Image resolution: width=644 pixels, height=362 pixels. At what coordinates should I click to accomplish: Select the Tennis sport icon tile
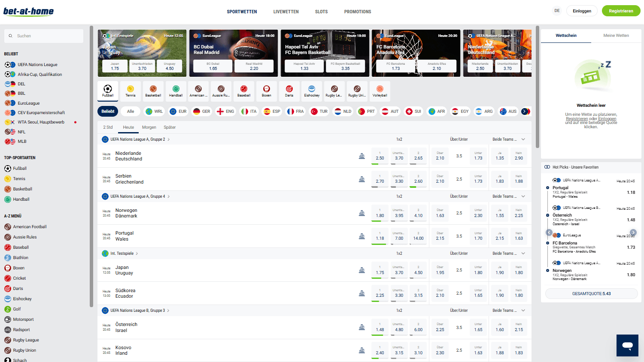(131, 91)
